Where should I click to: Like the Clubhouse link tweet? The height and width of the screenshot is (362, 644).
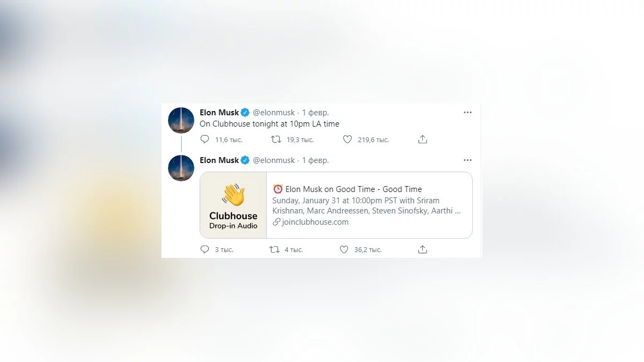[344, 249]
